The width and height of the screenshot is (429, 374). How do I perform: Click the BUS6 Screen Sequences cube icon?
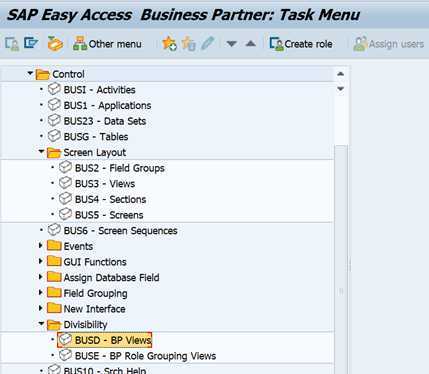click(x=54, y=230)
